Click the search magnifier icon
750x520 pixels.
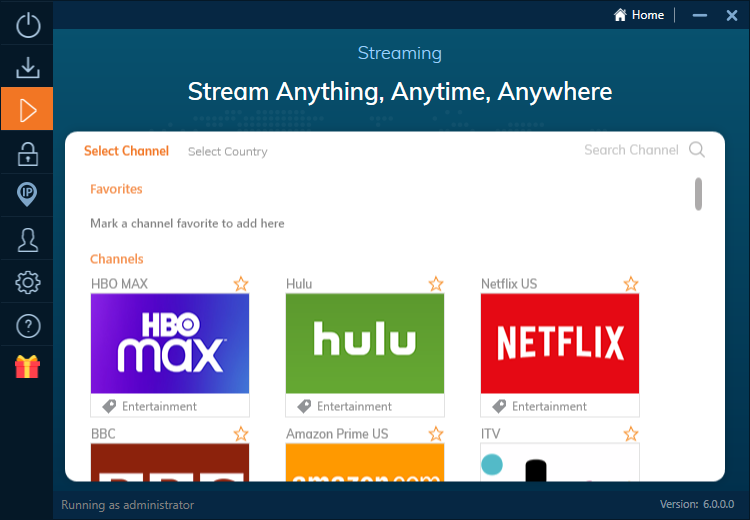pos(697,150)
